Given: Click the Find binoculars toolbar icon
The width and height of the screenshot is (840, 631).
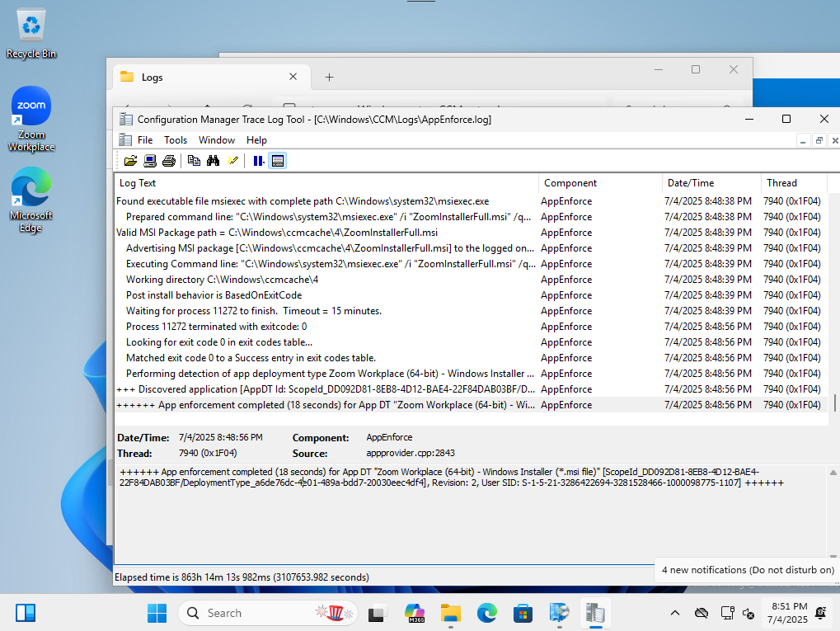Looking at the screenshot, I should [x=214, y=161].
